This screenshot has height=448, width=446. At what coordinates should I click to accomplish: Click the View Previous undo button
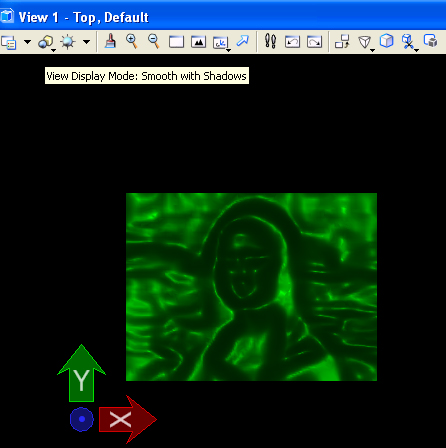(292, 42)
